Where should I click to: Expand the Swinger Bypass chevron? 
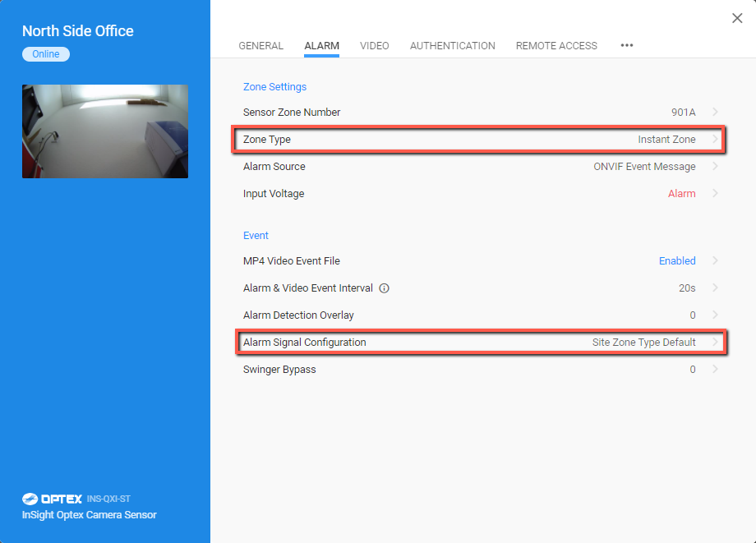click(x=715, y=369)
